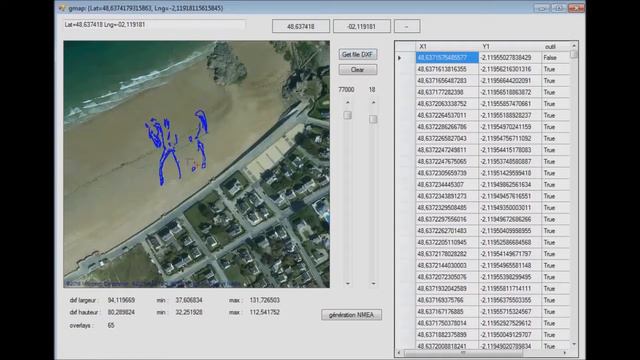Click the Get file DXF button
The height and width of the screenshot is (360, 640).
click(x=358, y=54)
